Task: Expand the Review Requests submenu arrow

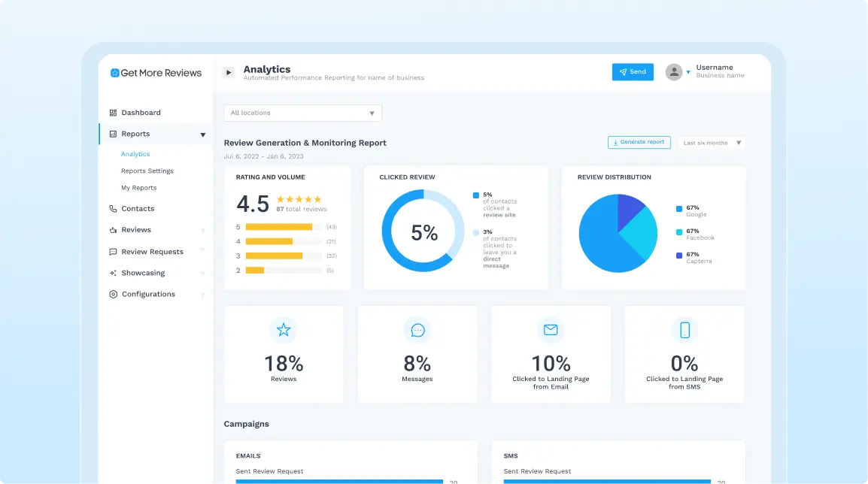Action: pos(202,251)
